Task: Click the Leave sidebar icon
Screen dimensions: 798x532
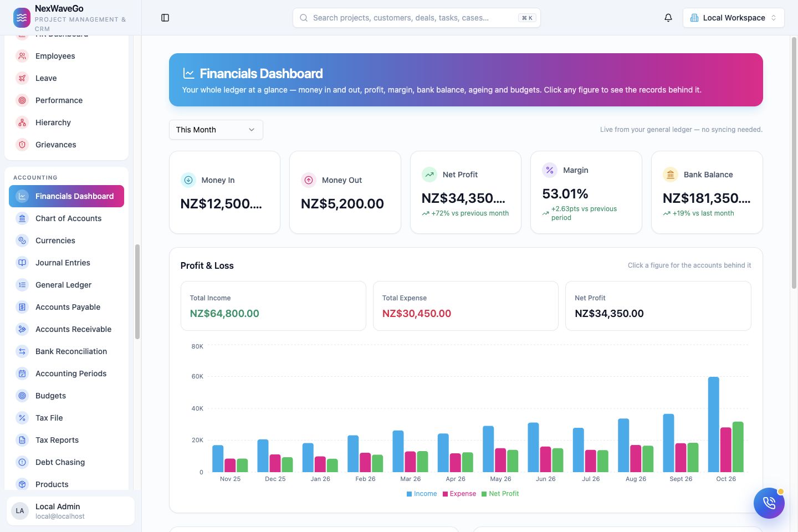Action: (22, 78)
